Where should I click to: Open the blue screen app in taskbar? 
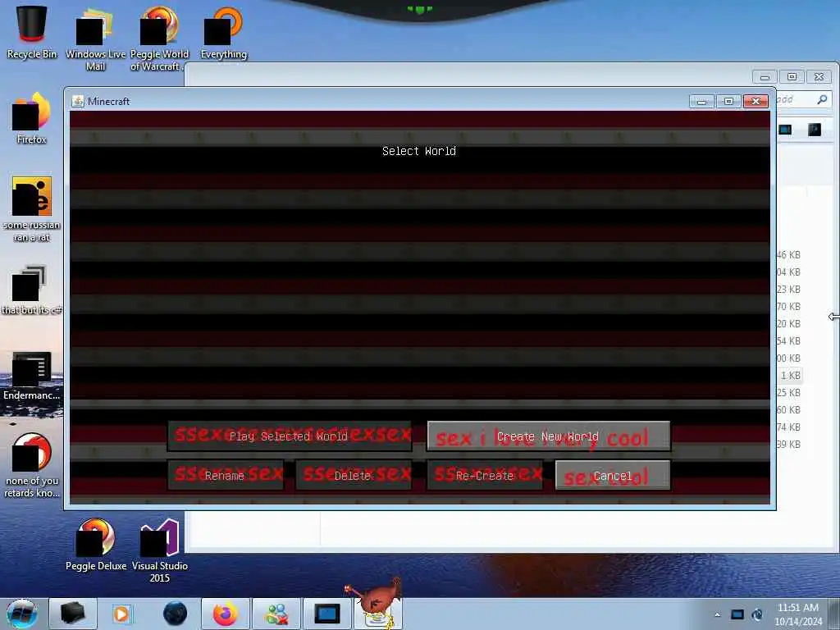tap(327, 614)
